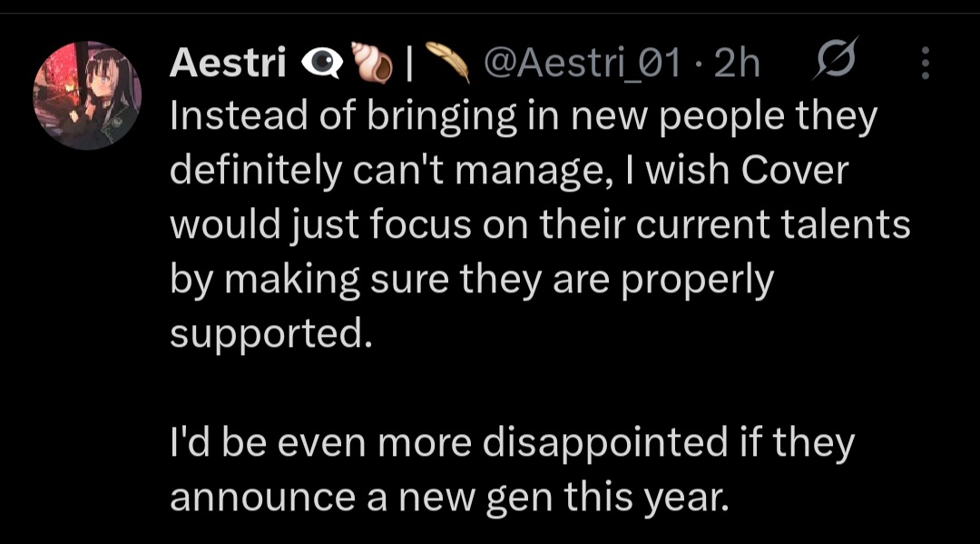Open Aestri's anime profile picture
The image size is (980, 544).
coord(87,95)
